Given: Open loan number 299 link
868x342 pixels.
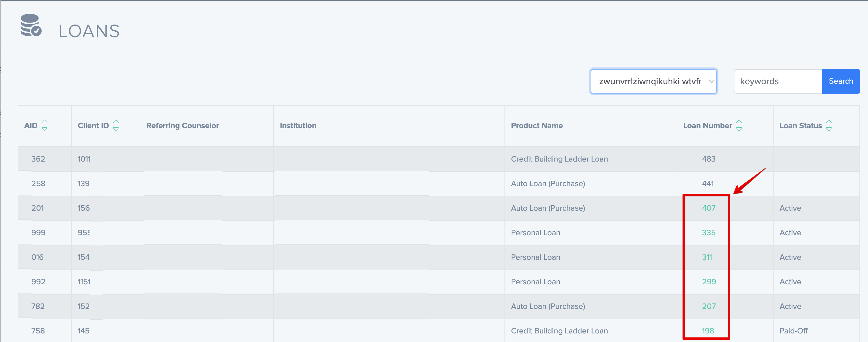Looking at the screenshot, I should (x=708, y=282).
